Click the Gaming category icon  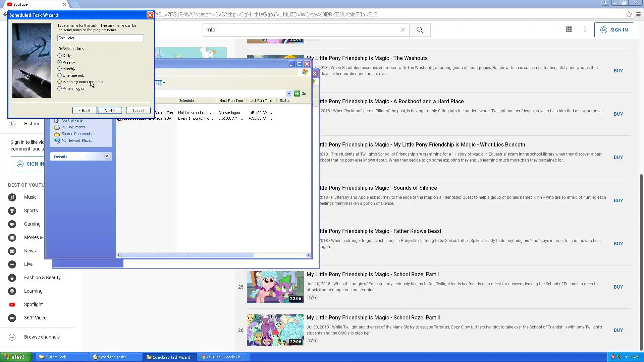click(12, 224)
